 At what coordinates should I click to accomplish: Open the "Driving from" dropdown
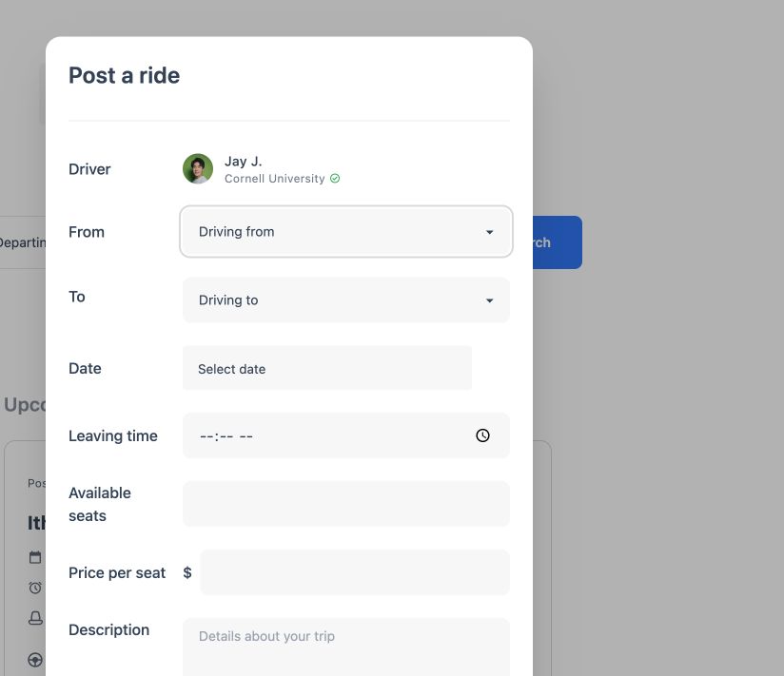pyautogui.click(x=346, y=231)
